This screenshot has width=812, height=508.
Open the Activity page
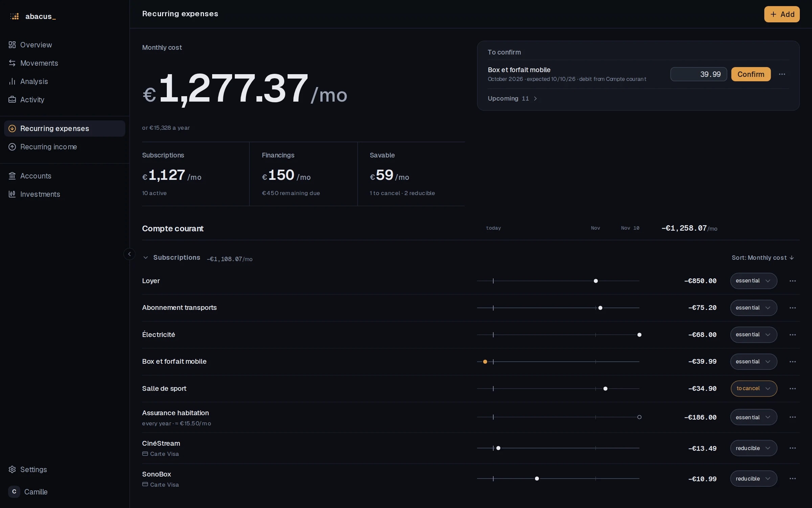(65, 100)
